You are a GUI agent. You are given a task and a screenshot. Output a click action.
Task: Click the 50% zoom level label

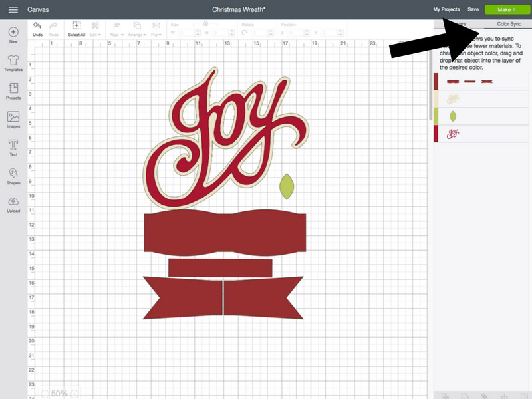click(x=60, y=394)
